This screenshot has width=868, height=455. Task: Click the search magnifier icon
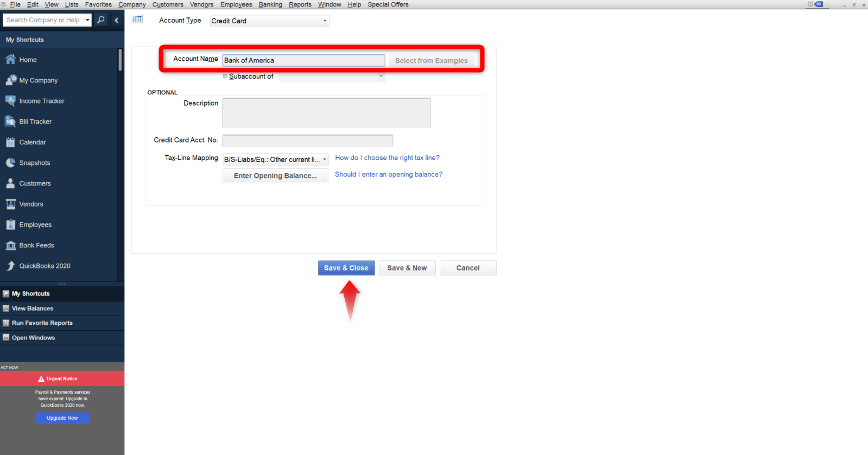101,20
